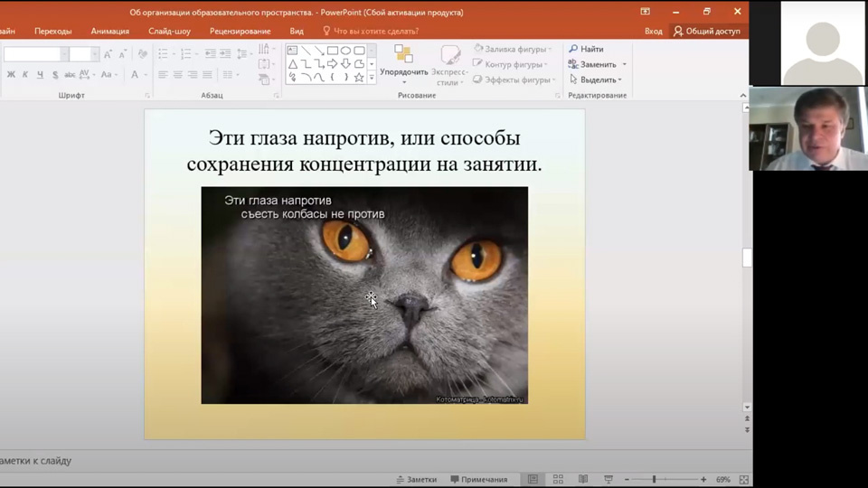Open reading view from status bar
This screenshot has width=868, height=488.
coord(583,479)
